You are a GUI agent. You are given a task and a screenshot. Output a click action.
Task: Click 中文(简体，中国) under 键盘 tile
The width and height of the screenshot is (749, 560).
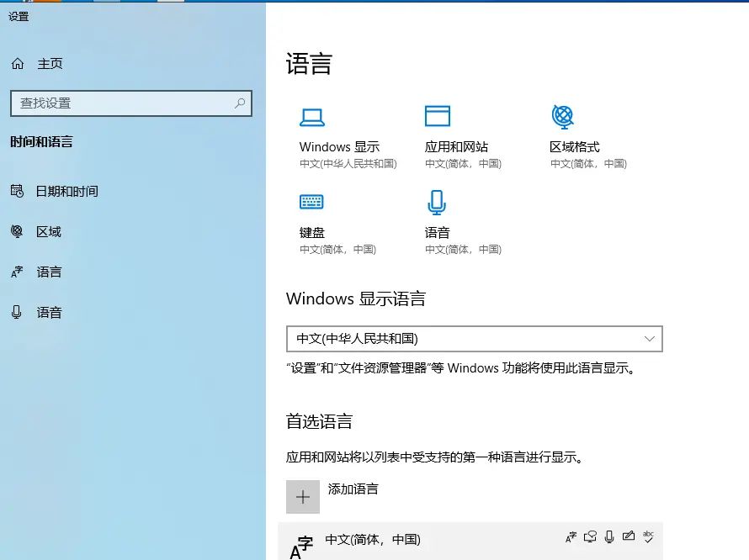337,250
